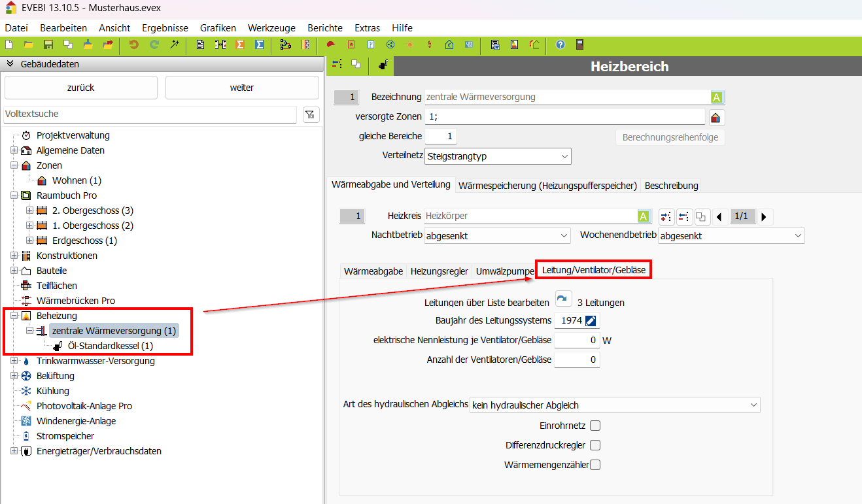
Task: Click the zone selection house icon
Action: [x=716, y=118]
